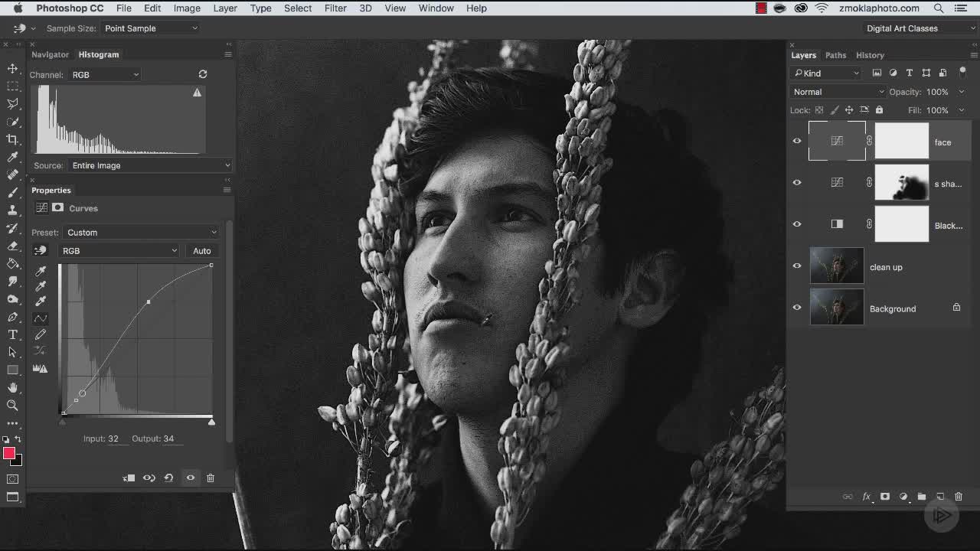The width and height of the screenshot is (980, 551).
Task: Open the layer Kind filter dropdown
Action: 826,73
